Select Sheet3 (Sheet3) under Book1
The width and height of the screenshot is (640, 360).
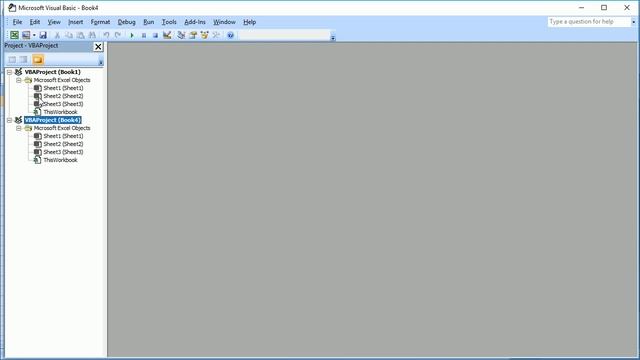63,104
